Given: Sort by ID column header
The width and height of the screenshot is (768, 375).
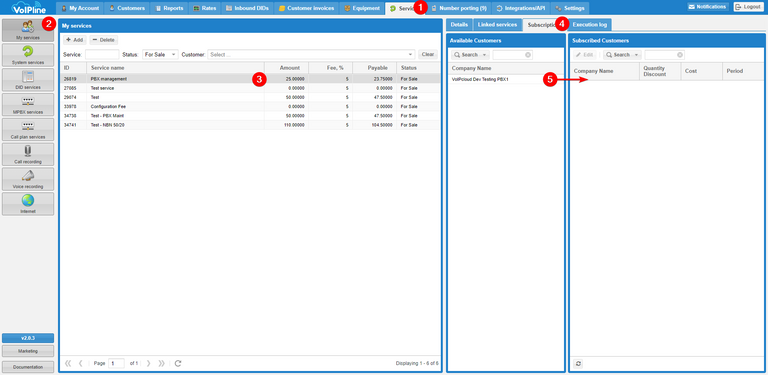Looking at the screenshot, I should pos(73,68).
